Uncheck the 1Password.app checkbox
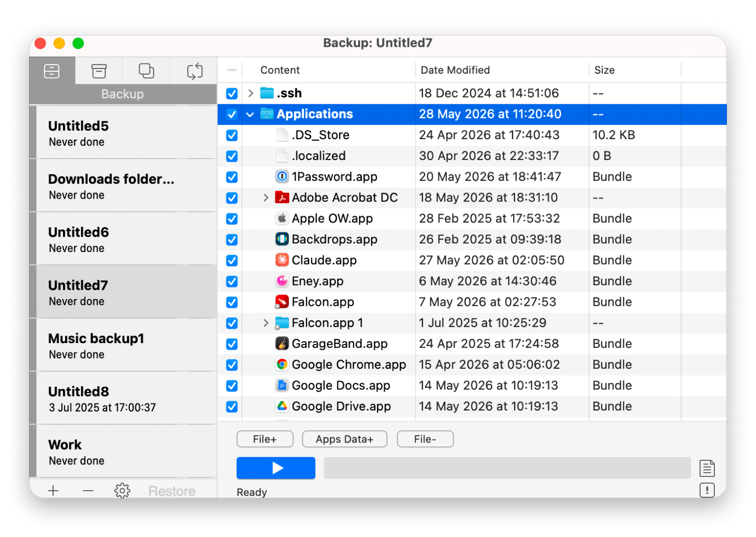Screen dimensions: 756x537 point(232,177)
